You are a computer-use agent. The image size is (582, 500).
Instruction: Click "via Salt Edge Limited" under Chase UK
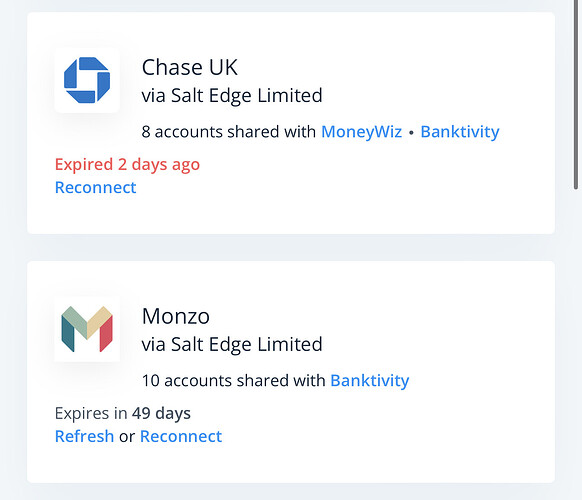click(232, 95)
